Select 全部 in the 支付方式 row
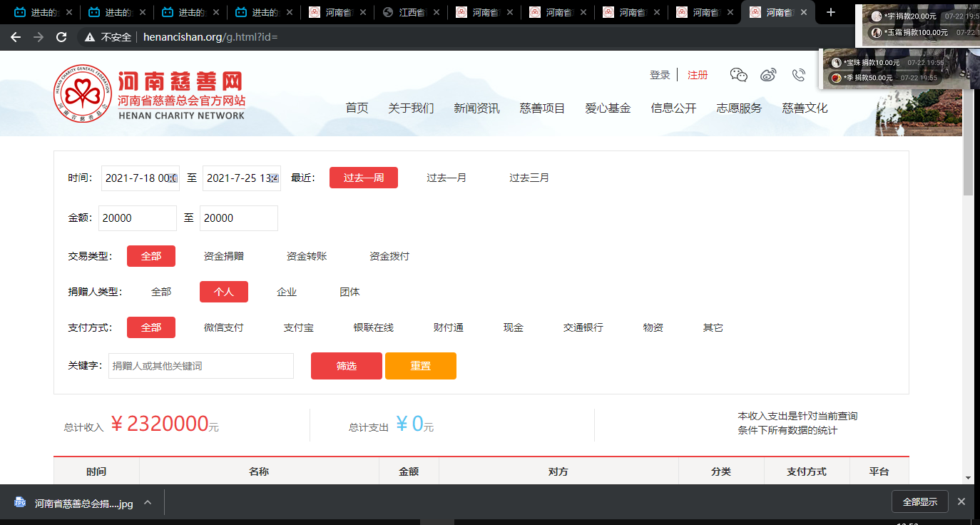 pyautogui.click(x=151, y=327)
